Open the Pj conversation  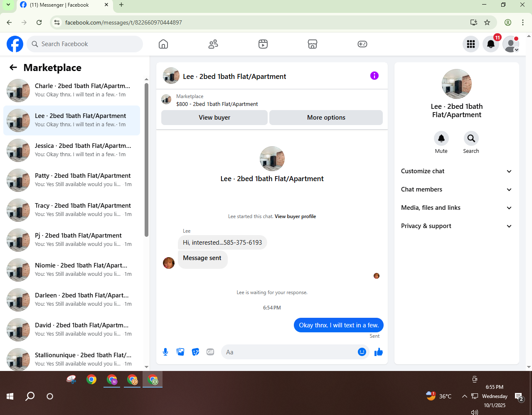[x=72, y=240]
